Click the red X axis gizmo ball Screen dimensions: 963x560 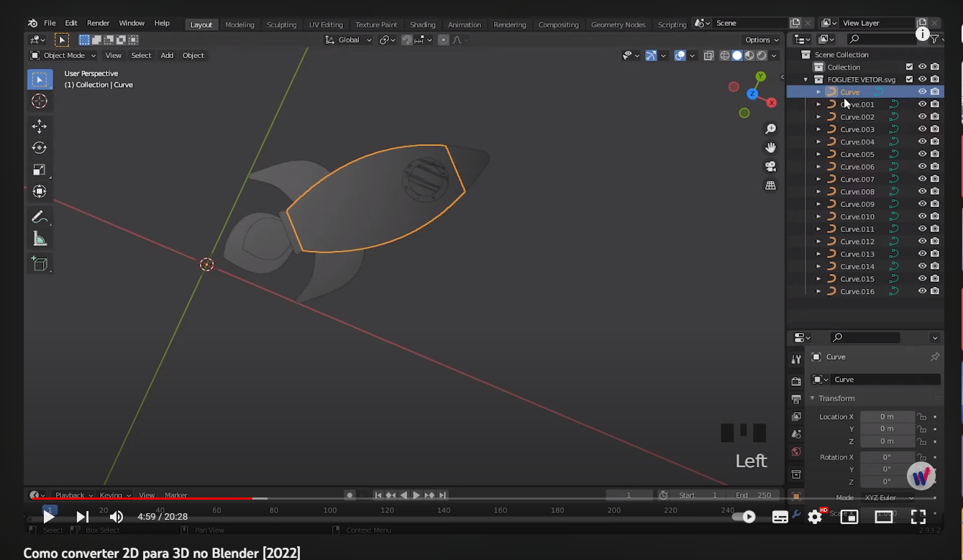coord(772,103)
